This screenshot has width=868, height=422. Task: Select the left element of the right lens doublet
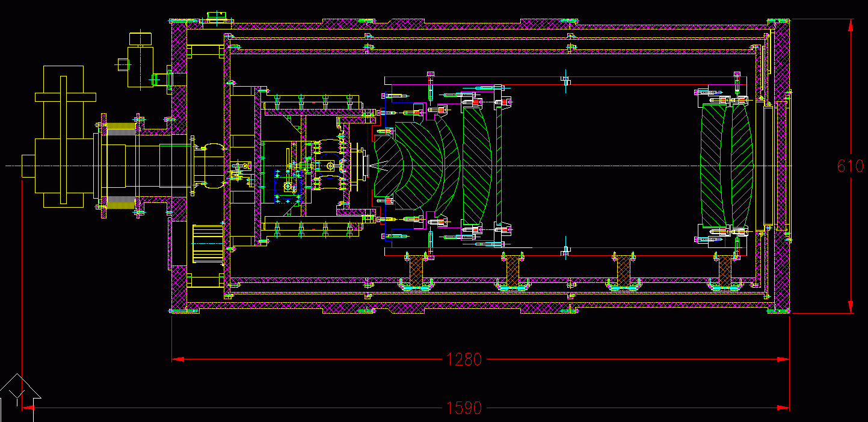(x=715, y=166)
